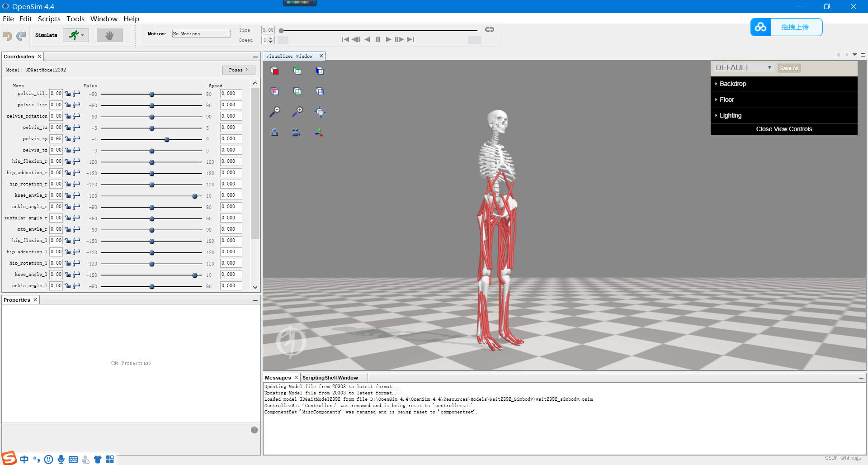Toggle the clamp for knee_angle_l coordinate

pyautogui.click(x=76, y=275)
